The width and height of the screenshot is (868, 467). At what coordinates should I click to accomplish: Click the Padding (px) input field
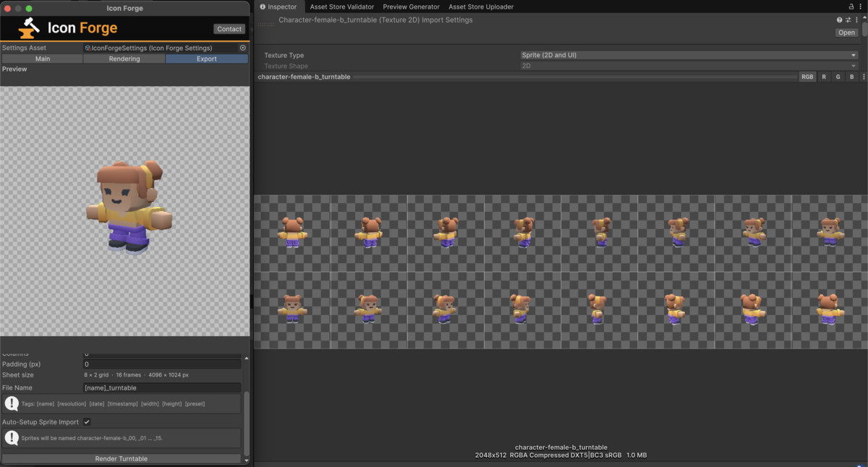click(x=162, y=364)
